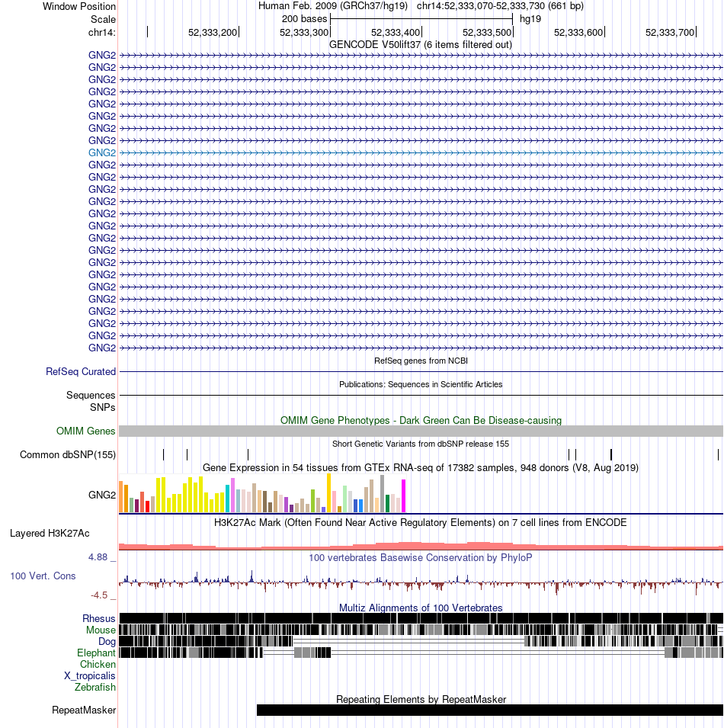The image size is (724, 728).
Task: Click the Sequences track label
Action: 91,395
